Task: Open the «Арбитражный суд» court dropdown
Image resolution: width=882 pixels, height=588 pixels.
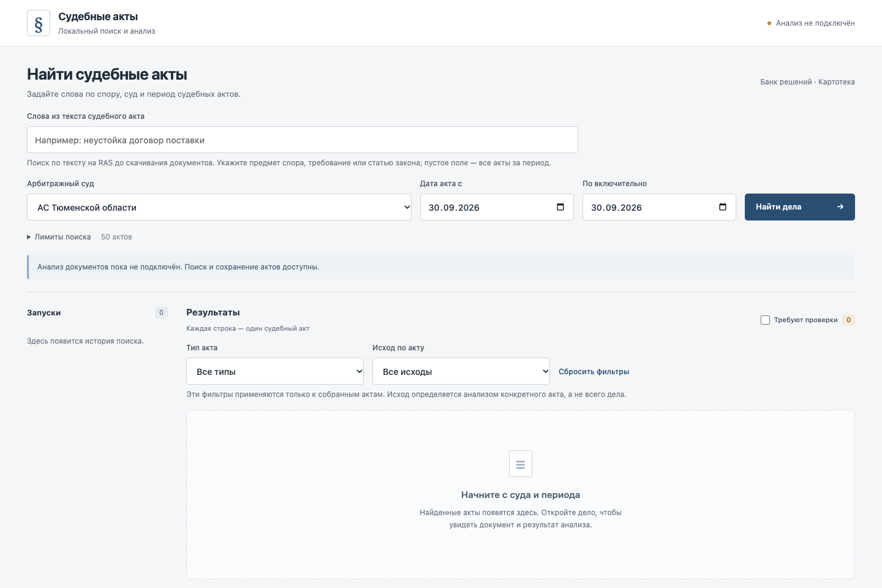Action: coord(219,207)
